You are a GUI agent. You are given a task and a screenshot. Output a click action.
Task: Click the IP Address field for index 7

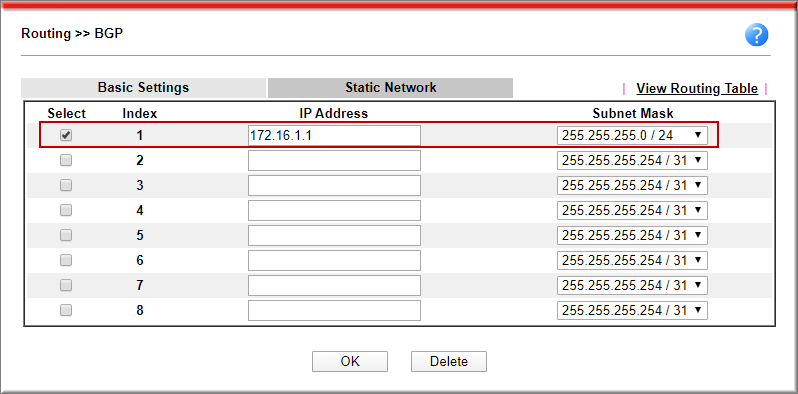pos(334,285)
